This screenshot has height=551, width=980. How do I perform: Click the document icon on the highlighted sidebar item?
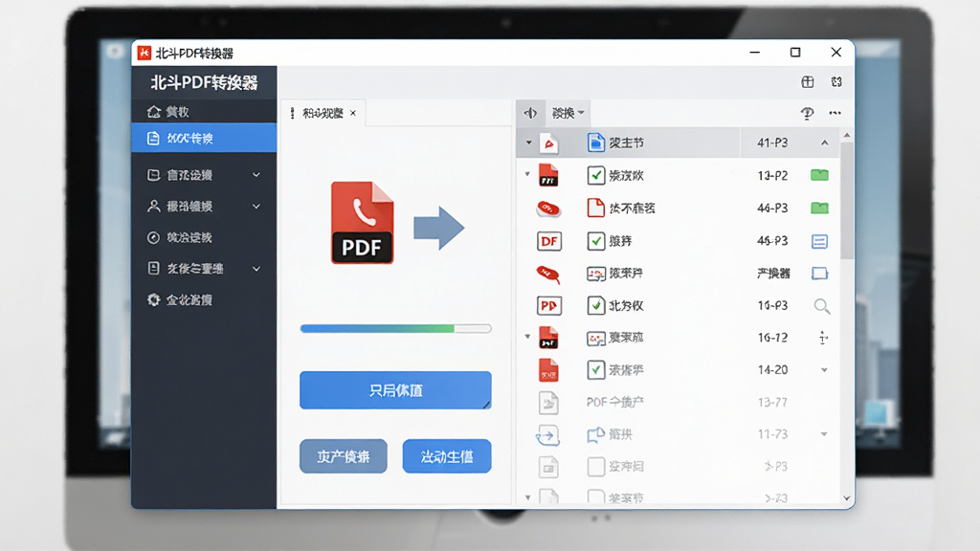153,138
